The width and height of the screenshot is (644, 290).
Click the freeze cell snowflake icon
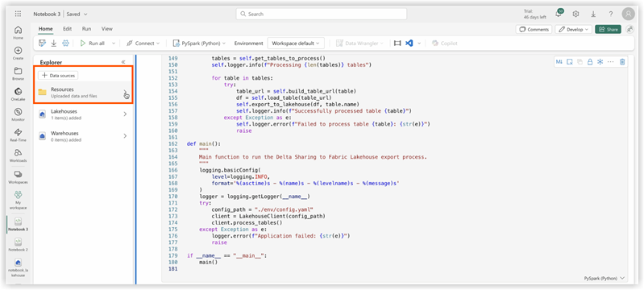[600, 62]
